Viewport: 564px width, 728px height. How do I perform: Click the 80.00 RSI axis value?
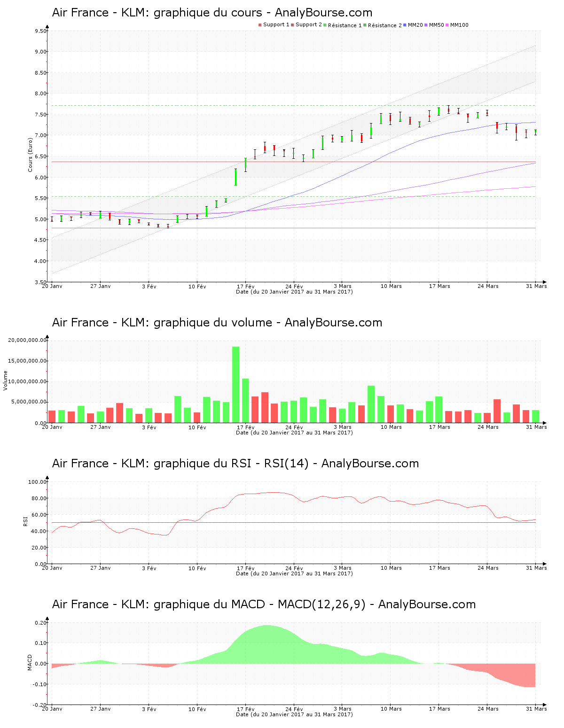39,498
